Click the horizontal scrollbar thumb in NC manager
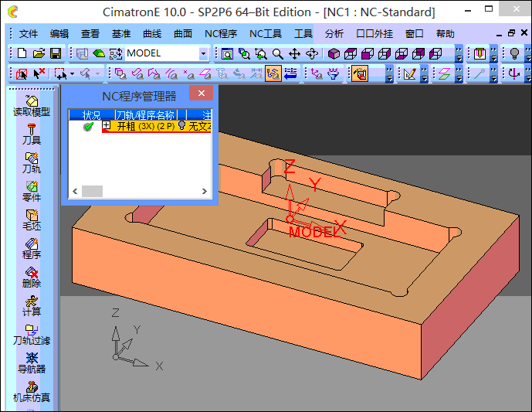The height and width of the screenshot is (412, 532). tap(93, 191)
